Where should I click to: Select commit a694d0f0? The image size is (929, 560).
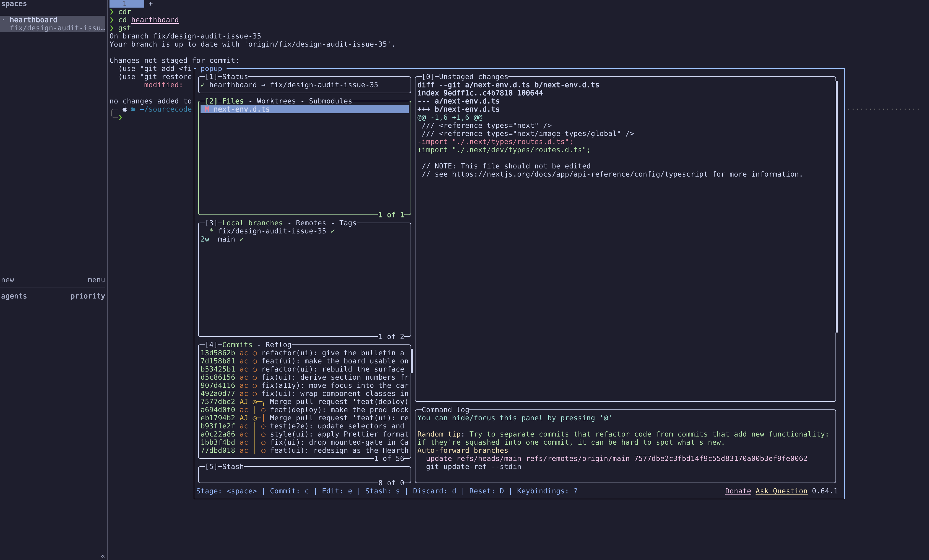coord(304,410)
